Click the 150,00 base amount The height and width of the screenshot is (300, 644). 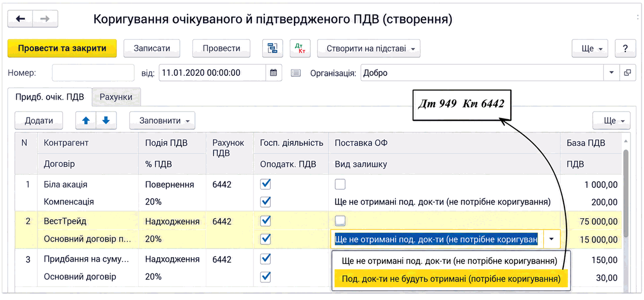604,259
